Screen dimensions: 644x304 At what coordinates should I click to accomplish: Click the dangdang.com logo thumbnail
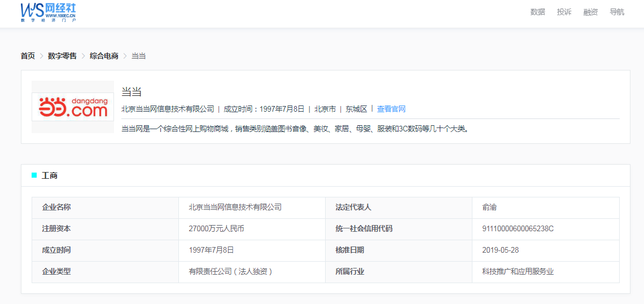click(73, 107)
